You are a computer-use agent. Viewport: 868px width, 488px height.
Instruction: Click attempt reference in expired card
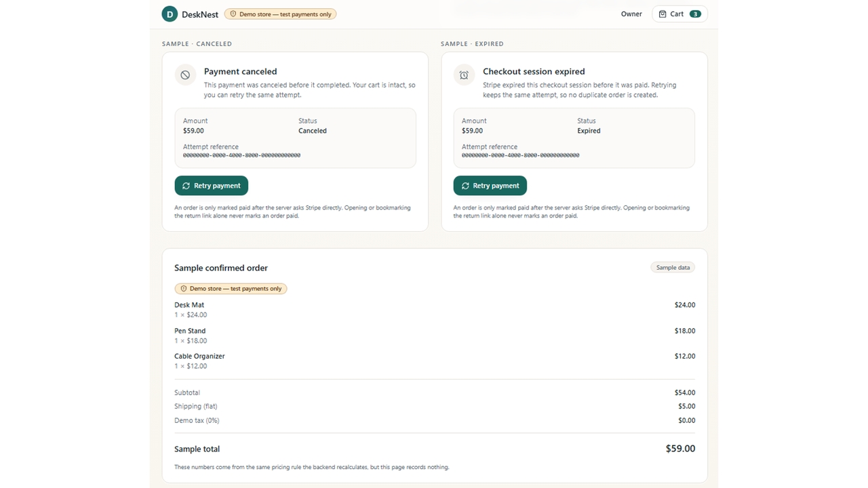coord(520,155)
